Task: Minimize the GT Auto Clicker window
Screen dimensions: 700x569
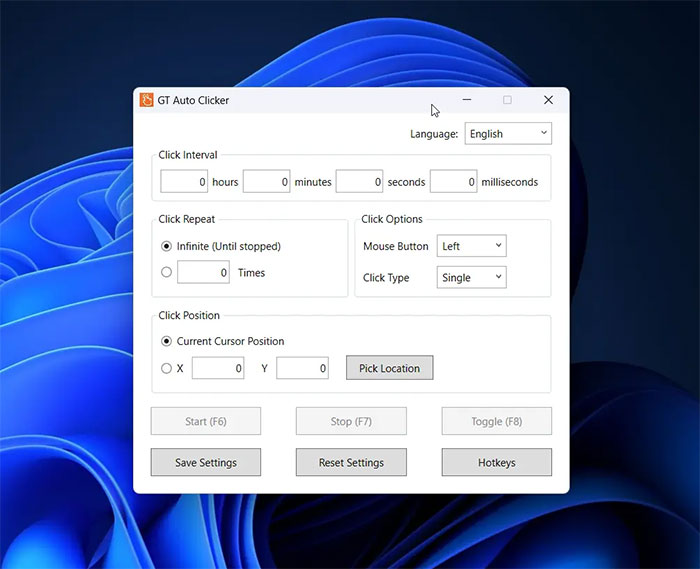Action: coord(467,100)
